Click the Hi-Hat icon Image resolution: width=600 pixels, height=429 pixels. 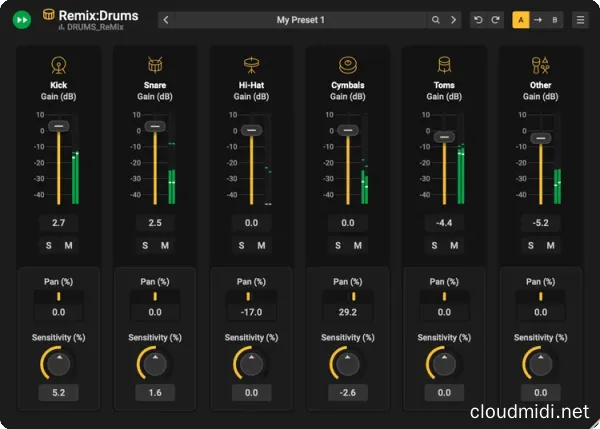(251, 67)
